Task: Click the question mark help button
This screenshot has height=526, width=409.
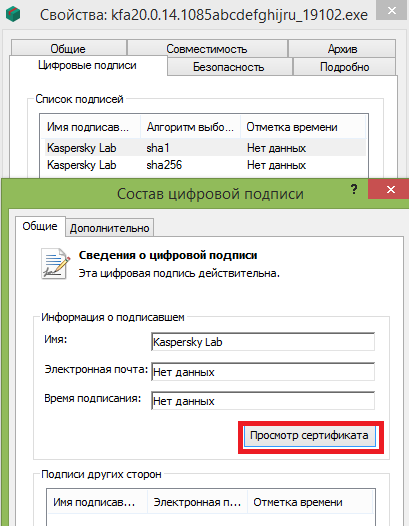Action: tap(354, 189)
